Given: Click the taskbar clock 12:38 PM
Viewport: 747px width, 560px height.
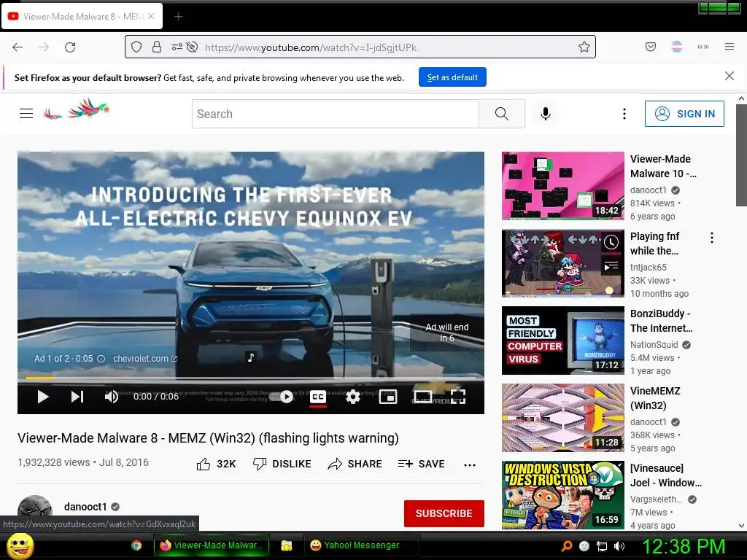Looking at the screenshot, I should (684, 546).
